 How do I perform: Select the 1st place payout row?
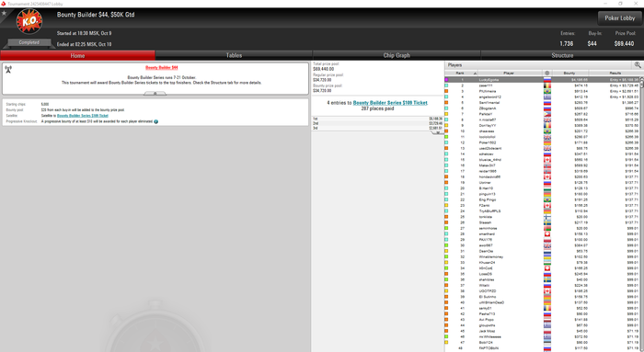point(377,119)
